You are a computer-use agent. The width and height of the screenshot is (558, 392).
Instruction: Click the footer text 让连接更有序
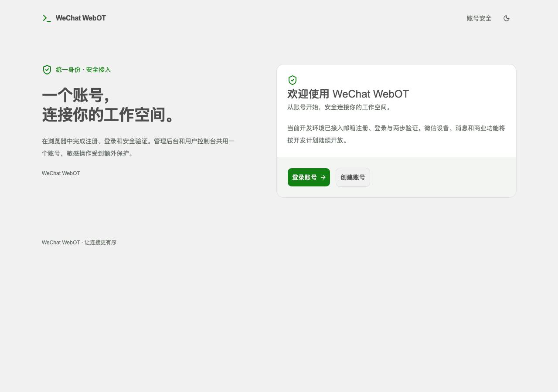coord(101,243)
